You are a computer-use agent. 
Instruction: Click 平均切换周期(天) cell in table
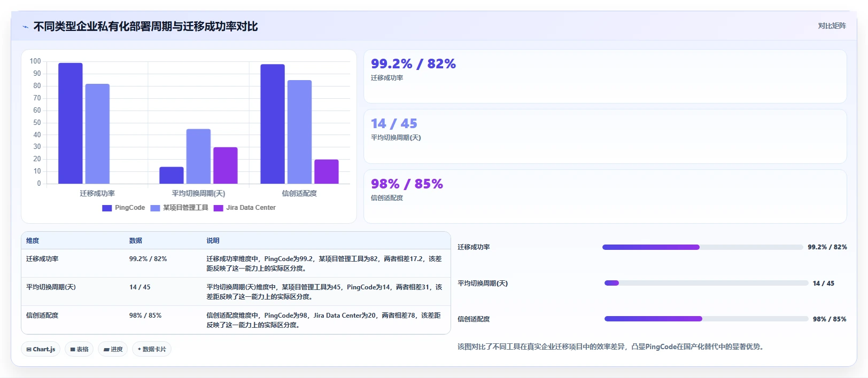[51, 287]
